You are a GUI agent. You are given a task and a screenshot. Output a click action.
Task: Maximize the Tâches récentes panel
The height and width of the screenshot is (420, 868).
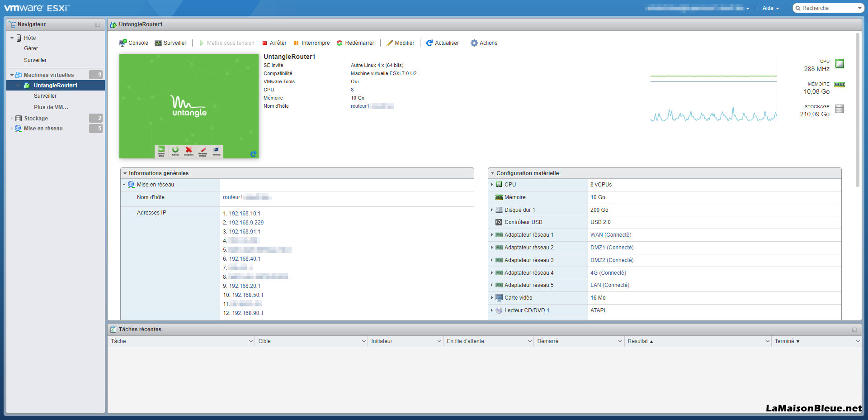pyautogui.click(x=854, y=329)
